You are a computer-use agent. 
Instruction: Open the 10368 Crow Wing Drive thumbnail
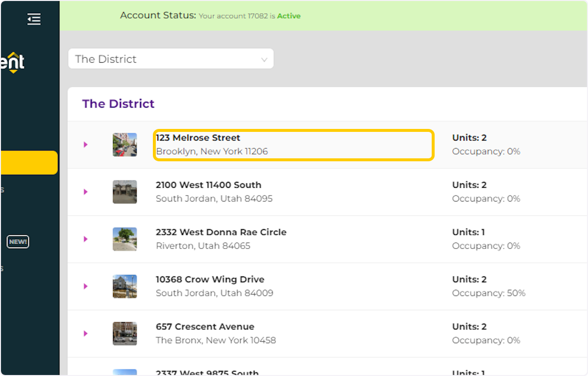124,286
